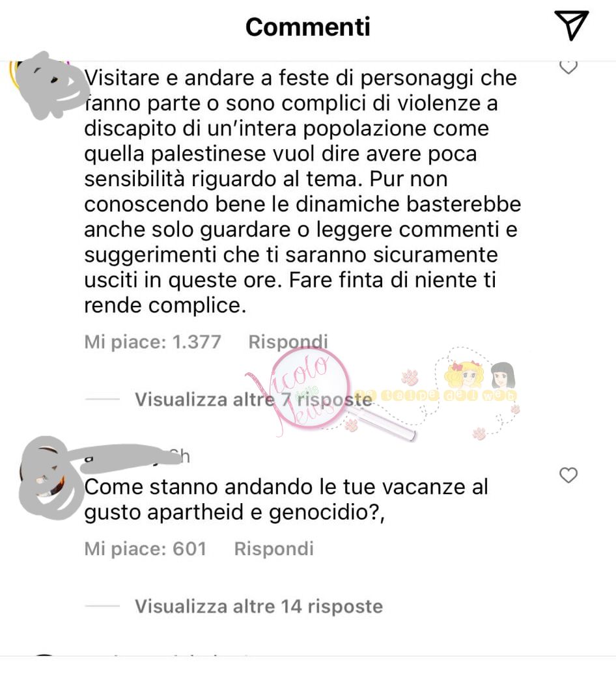This screenshot has width=616, height=675.
Task: Select the comment text Come stanno andando le tue vacanze
Action: (286, 500)
